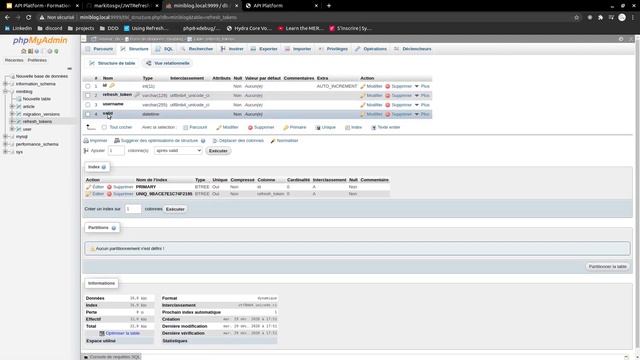Tick checkbox for refresh_token column row

[88, 96]
